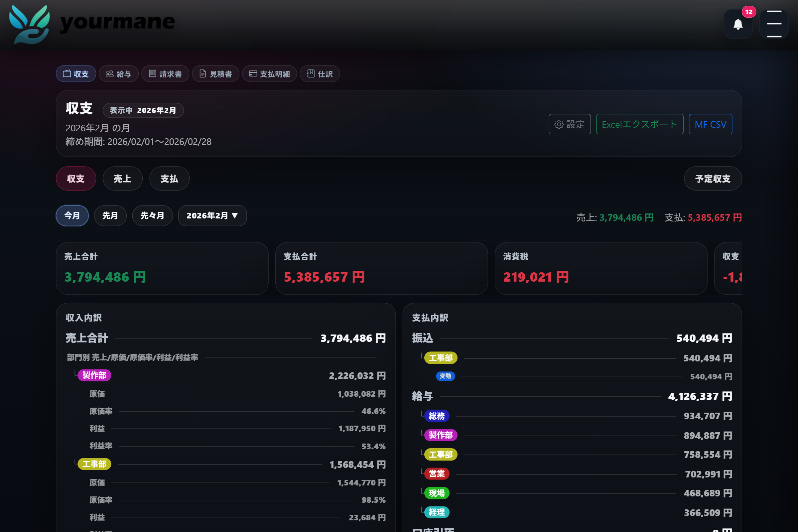Open 見積書 document tab

[x=215, y=73]
